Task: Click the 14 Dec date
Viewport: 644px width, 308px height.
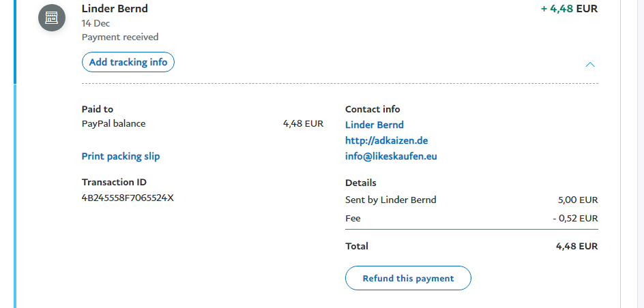Action: point(96,23)
